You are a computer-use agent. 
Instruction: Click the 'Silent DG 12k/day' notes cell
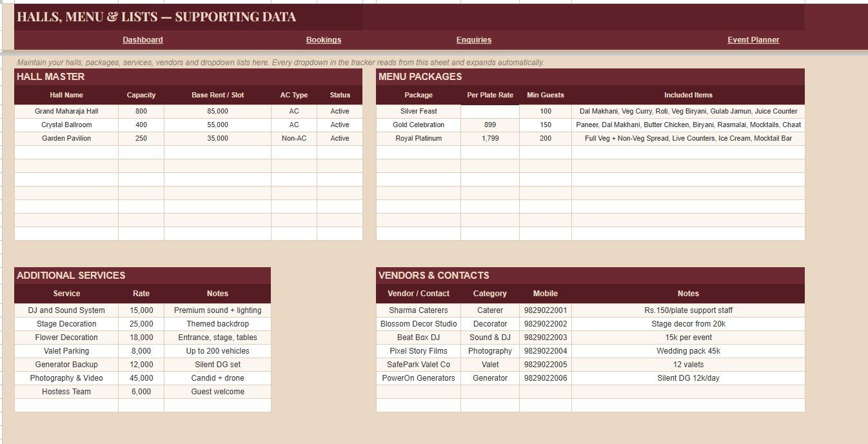pyautogui.click(x=688, y=378)
